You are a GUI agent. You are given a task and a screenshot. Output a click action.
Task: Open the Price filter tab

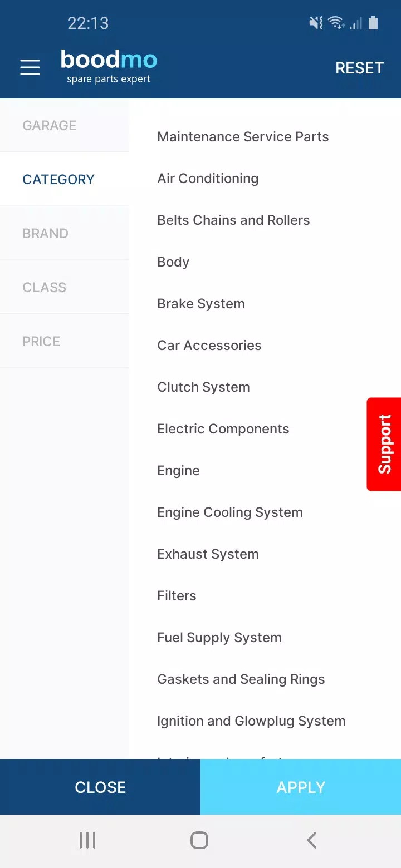click(41, 342)
